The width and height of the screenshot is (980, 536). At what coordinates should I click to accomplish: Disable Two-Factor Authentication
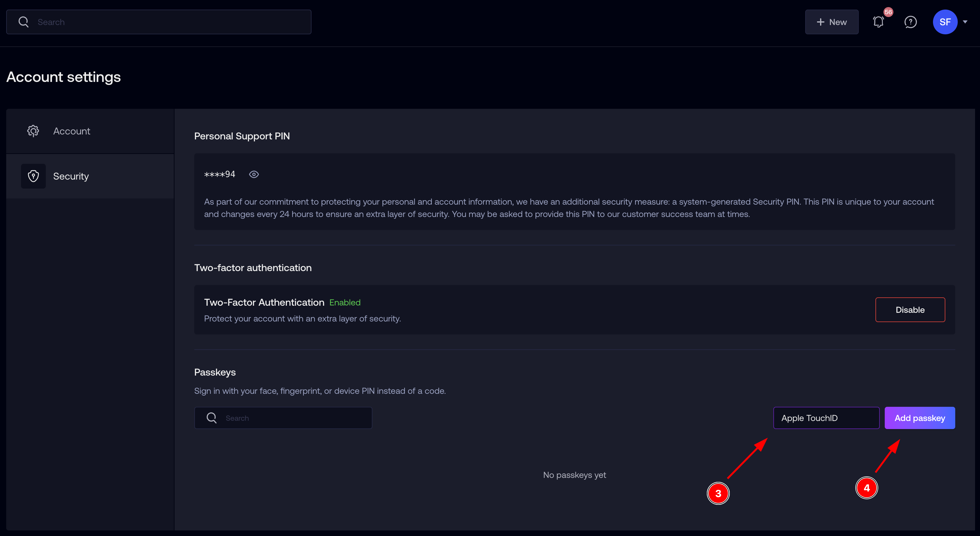(910, 310)
